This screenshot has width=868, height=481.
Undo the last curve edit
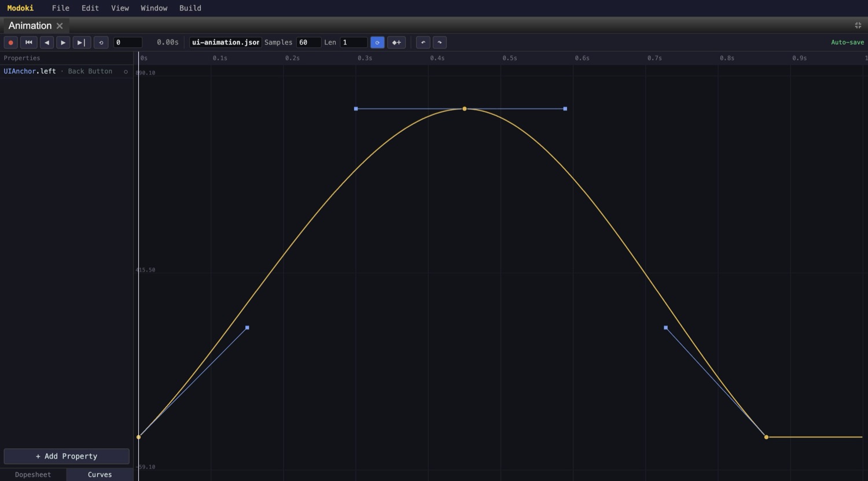(423, 42)
